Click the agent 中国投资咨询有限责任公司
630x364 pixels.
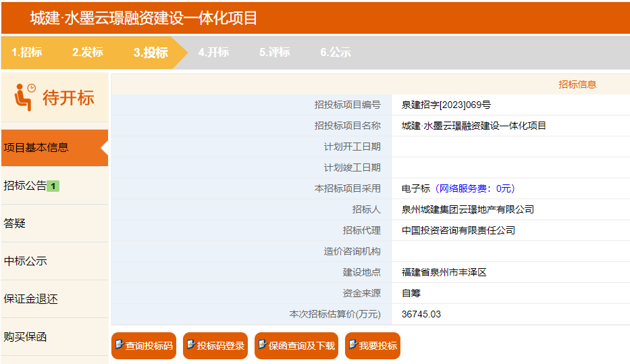point(458,230)
